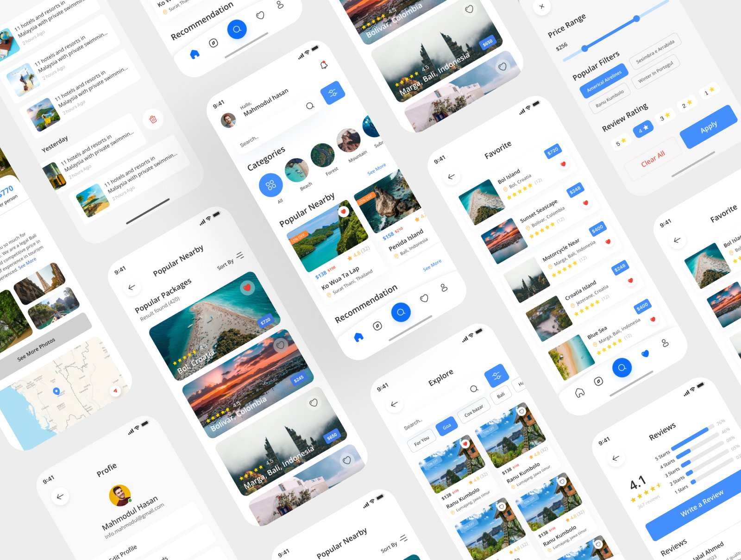Open Sort By menu on Popular Nearby
The height and width of the screenshot is (560, 741).
[230, 261]
